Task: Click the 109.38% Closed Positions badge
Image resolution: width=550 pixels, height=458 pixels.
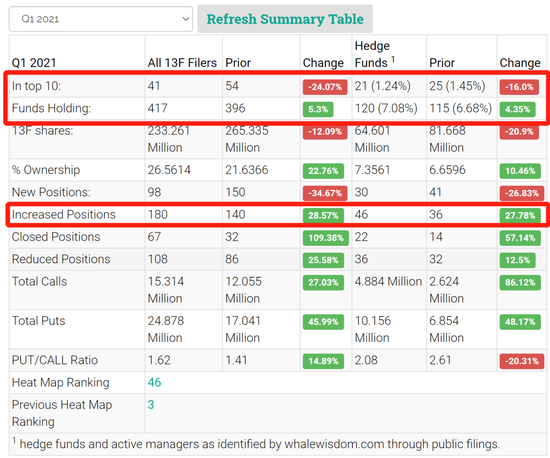Action: 326,238
